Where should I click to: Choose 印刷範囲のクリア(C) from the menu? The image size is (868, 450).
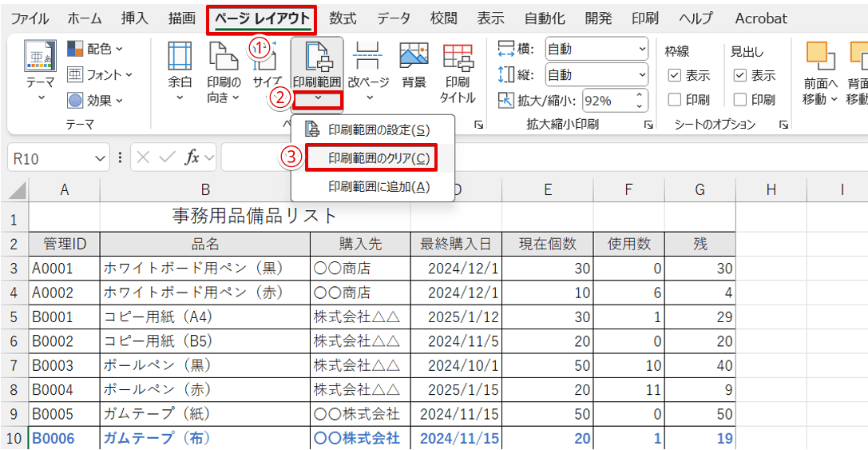tap(373, 158)
